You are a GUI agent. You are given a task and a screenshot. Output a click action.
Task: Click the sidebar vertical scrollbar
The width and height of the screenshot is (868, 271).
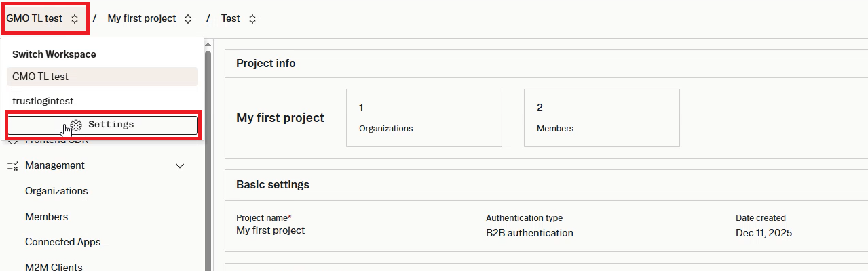(208, 156)
